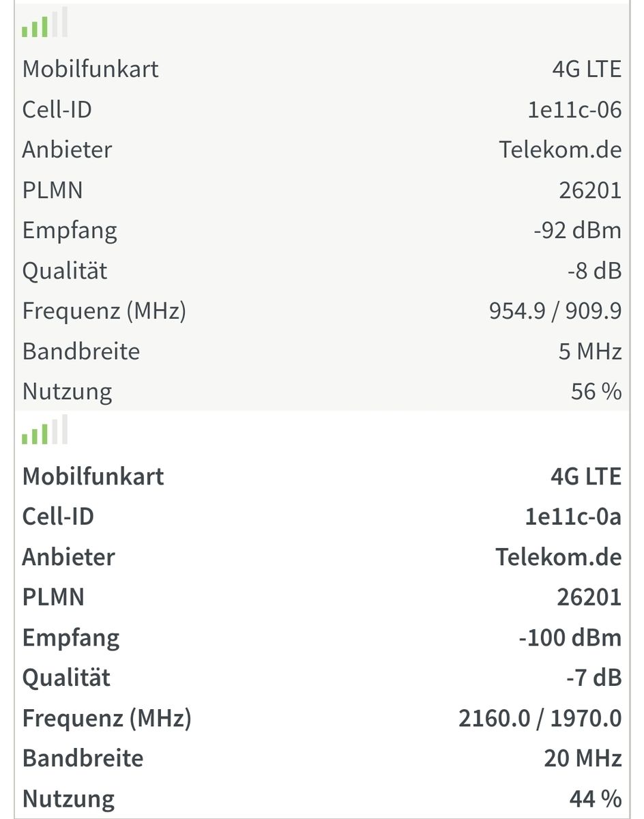This screenshot has height=819, width=644.
Task: Click the non-bold Frequenz (MHz) label
Action: tap(104, 311)
